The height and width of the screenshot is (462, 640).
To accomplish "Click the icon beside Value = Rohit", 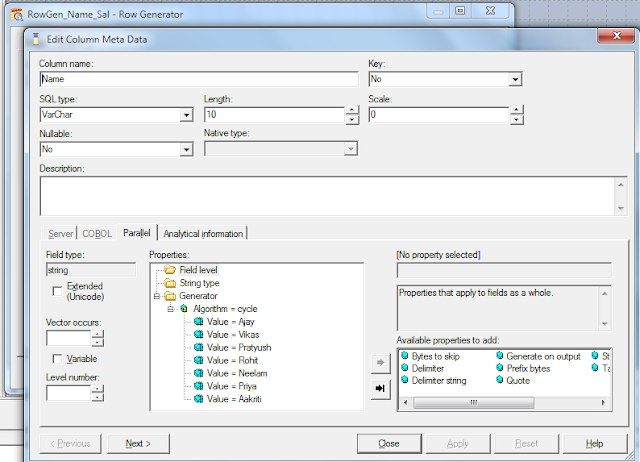I will click(199, 360).
